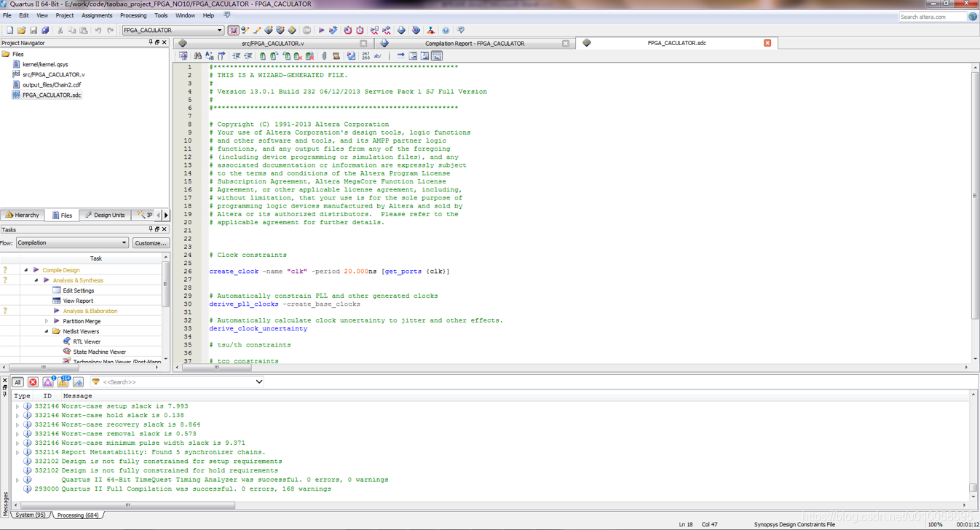
Task: Toggle critical warning messages filter
Action: coord(48,382)
